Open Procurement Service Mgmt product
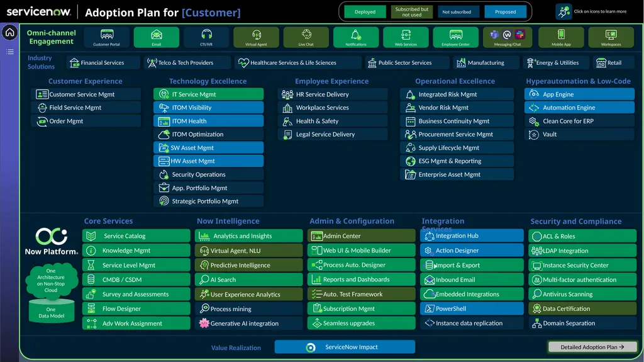 click(457, 134)
